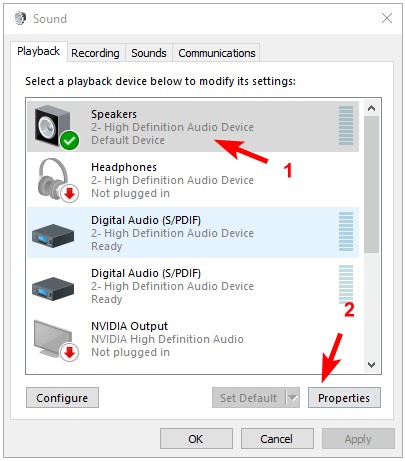
Task: Click the NVIDIA Output monitor icon
Action: pyautogui.click(x=56, y=340)
